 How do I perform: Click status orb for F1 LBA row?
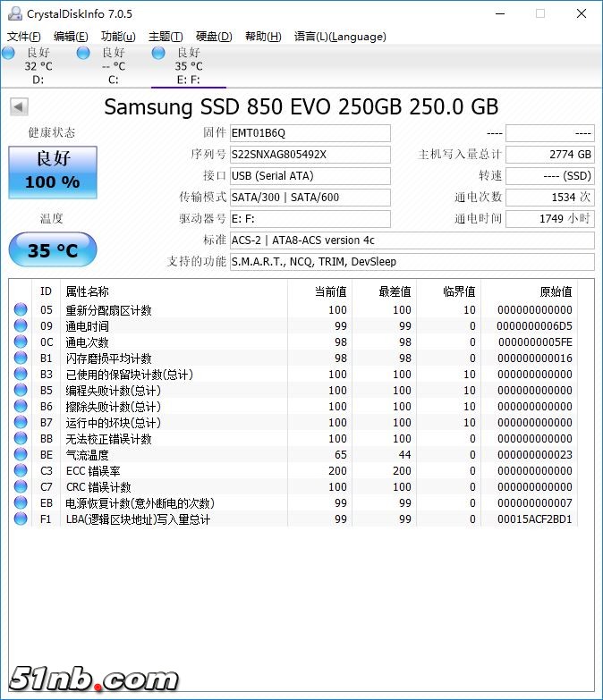(x=21, y=519)
